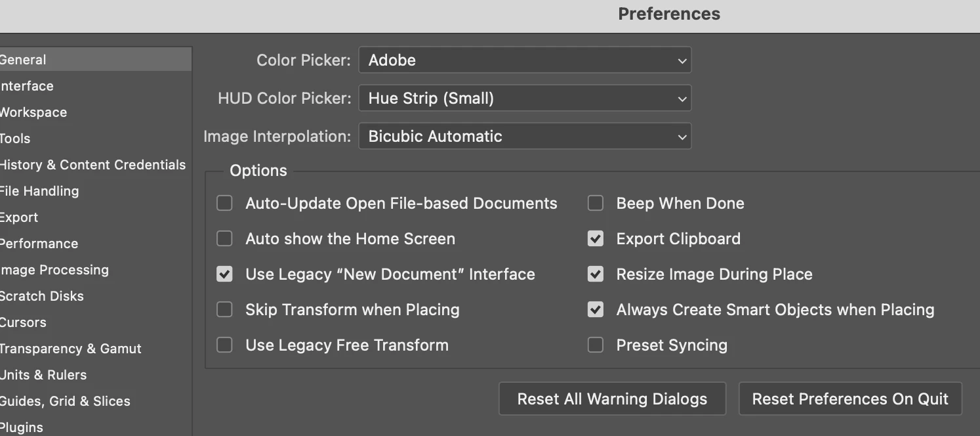The height and width of the screenshot is (436, 980).
Task: Uncheck Use Legacy "New Document" Interface
Action: coord(225,274)
